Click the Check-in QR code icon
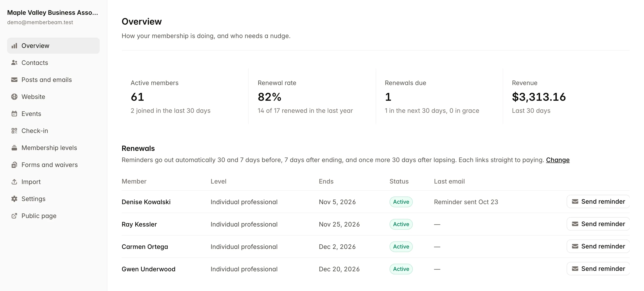This screenshot has width=644, height=291. 14,131
